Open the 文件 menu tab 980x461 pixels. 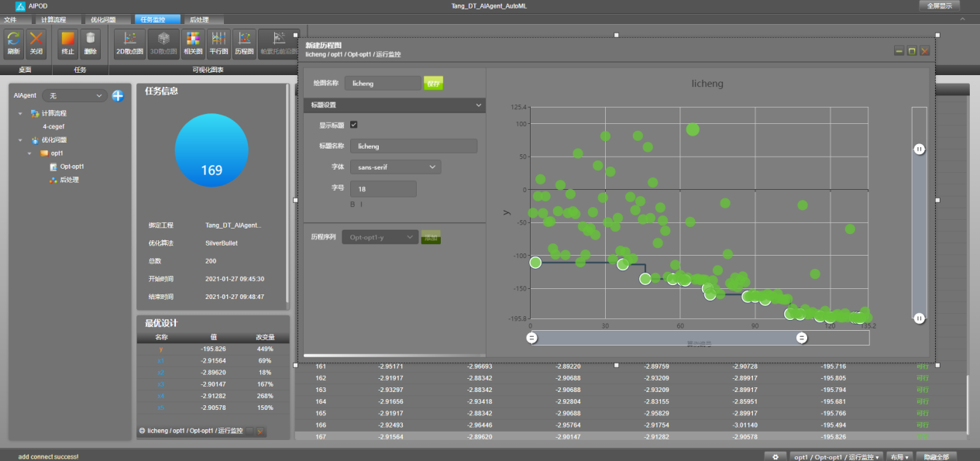point(11,19)
